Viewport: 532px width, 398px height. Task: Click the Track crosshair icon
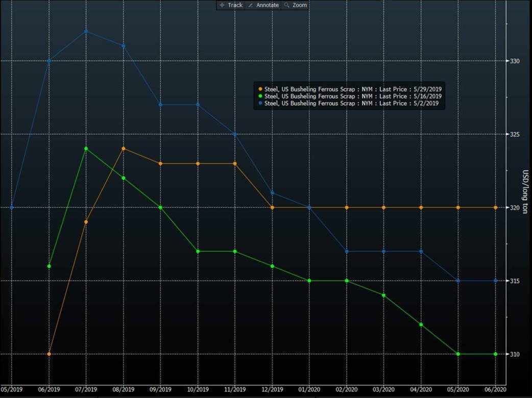tap(222, 5)
